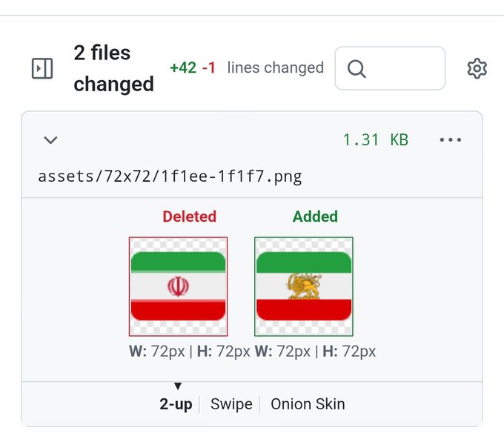The height and width of the screenshot is (442, 504).
Task: Open the three-dot file options menu
Action: pyautogui.click(x=451, y=140)
